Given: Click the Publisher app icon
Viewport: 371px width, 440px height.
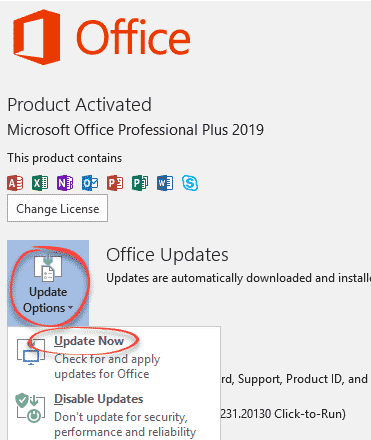Looking at the screenshot, I should [140, 183].
